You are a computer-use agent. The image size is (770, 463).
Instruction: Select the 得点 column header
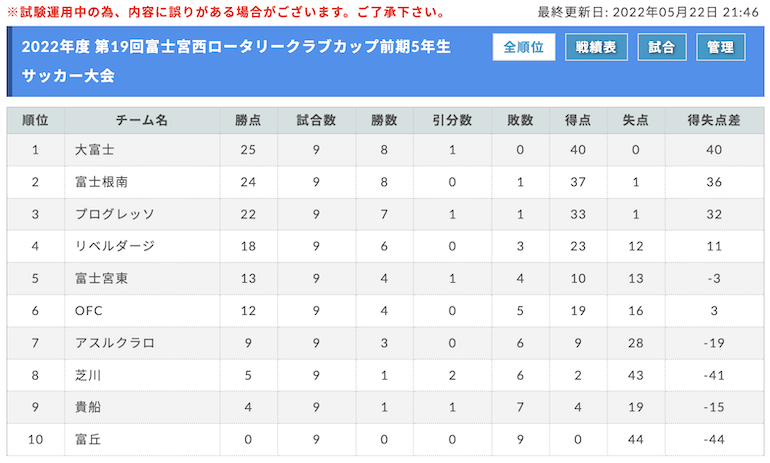578,120
